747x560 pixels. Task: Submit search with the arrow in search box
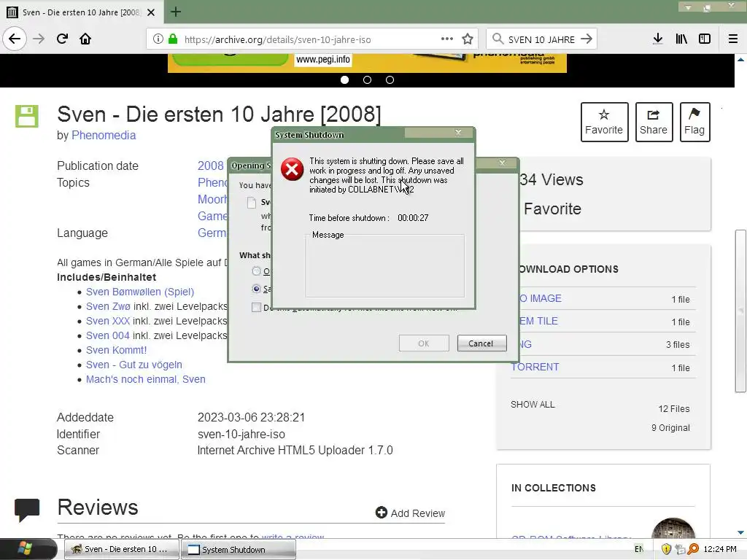click(x=587, y=39)
